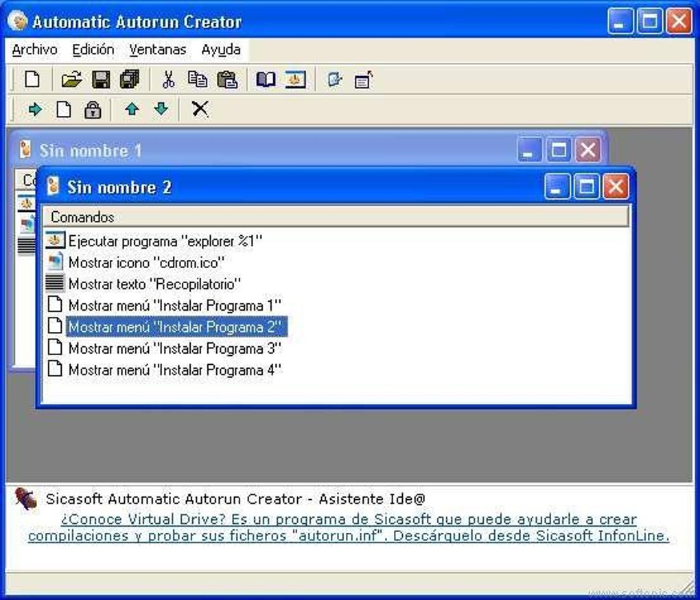Move command down with the down arrow
Viewport: 700px width, 600px height.
pos(161,109)
